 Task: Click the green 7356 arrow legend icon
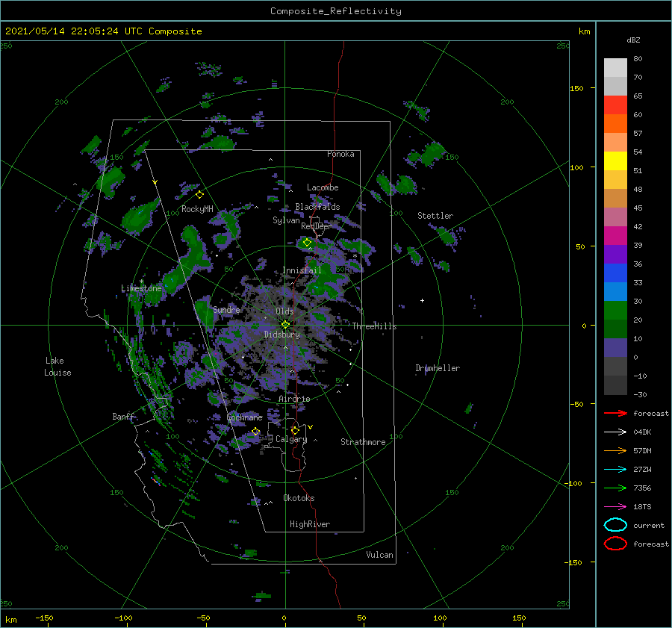(615, 488)
